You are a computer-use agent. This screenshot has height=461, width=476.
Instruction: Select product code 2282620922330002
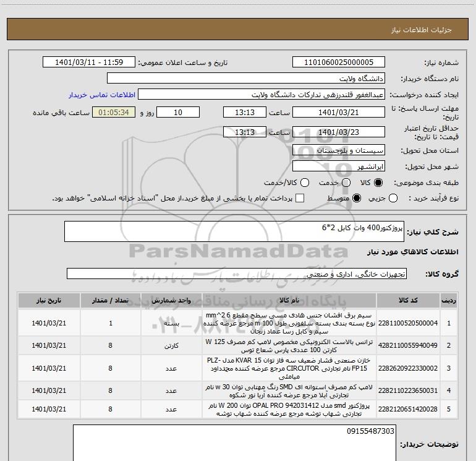(408, 368)
